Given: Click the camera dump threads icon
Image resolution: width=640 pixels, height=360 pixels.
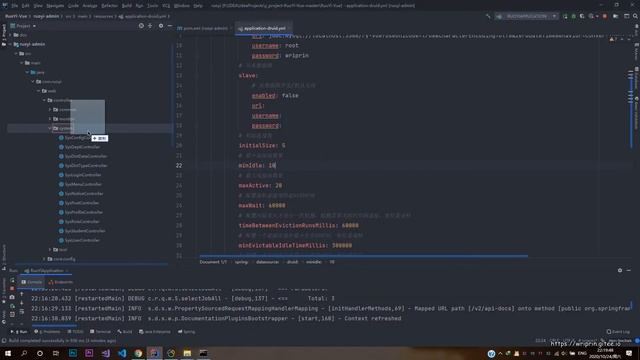Looking at the screenshot, I should 12,297.
